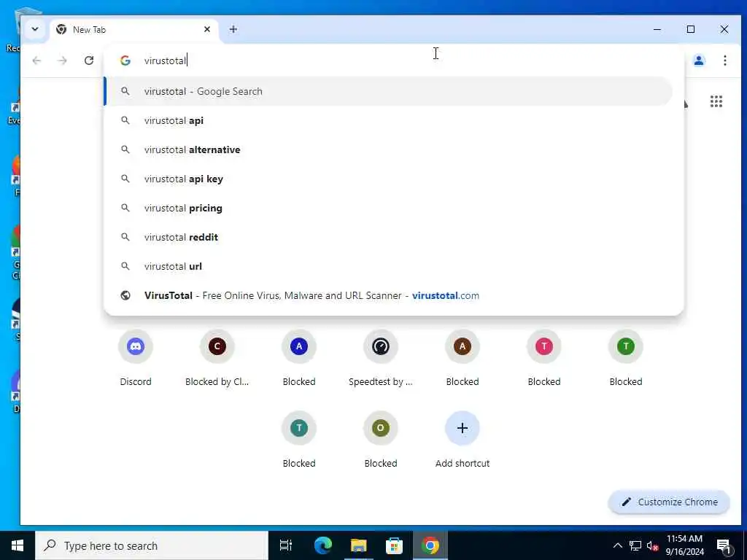The image size is (747, 560).
Task: Select the New Tab tab
Action: pyautogui.click(x=134, y=29)
